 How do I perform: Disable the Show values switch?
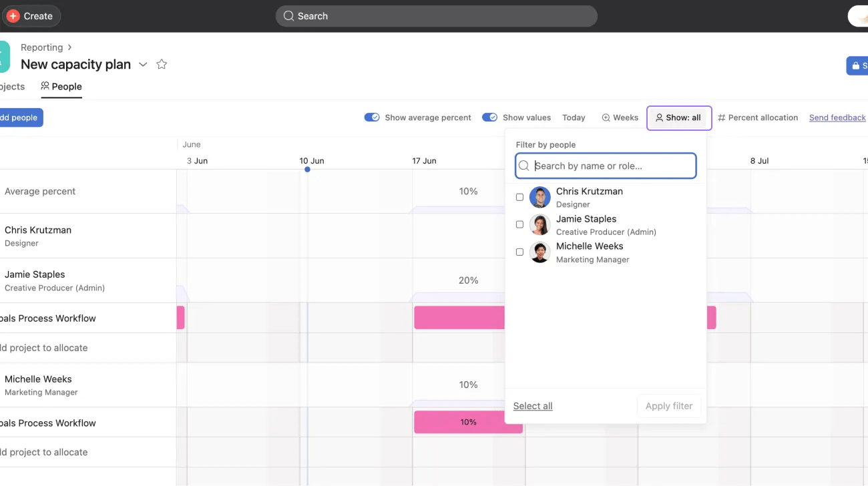click(x=489, y=117)
